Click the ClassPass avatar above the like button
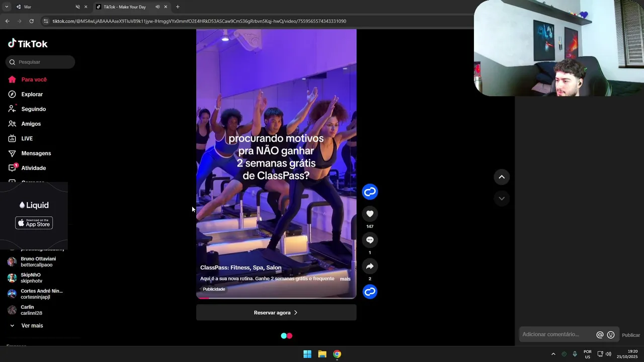Image resolution: width=644 pixels, height=362 pixels. [370, 192]
